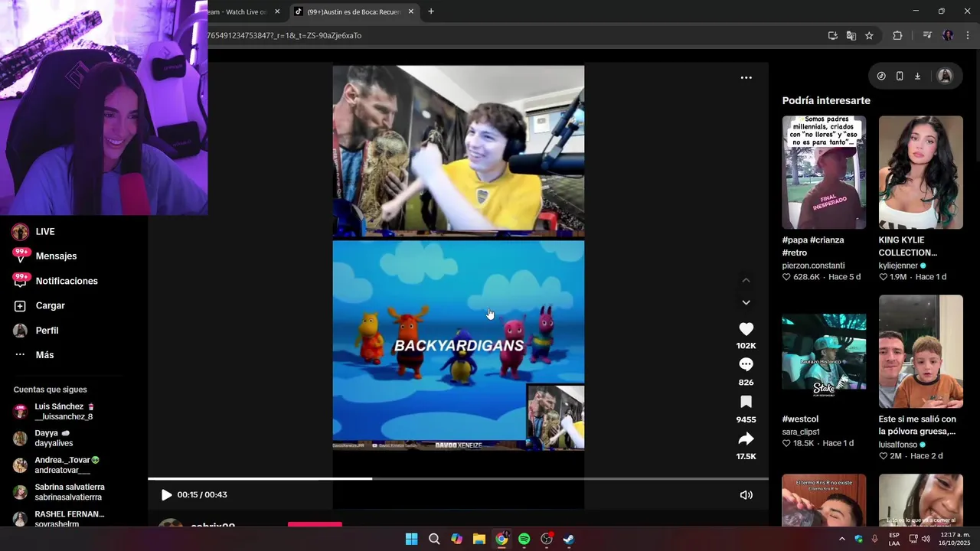
Task: Click the kyliejenner username link
Action: point(898,266)
